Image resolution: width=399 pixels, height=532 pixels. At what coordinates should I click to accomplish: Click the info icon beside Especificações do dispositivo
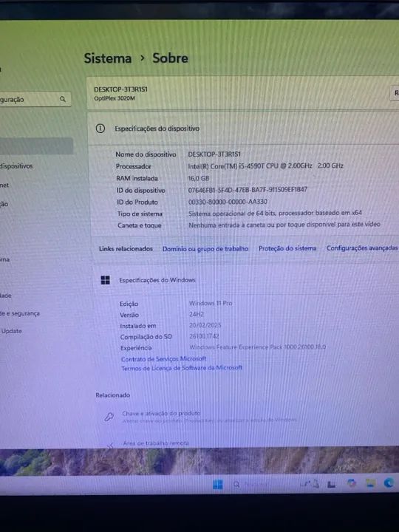pyautogui.click(x=100, y=129)
